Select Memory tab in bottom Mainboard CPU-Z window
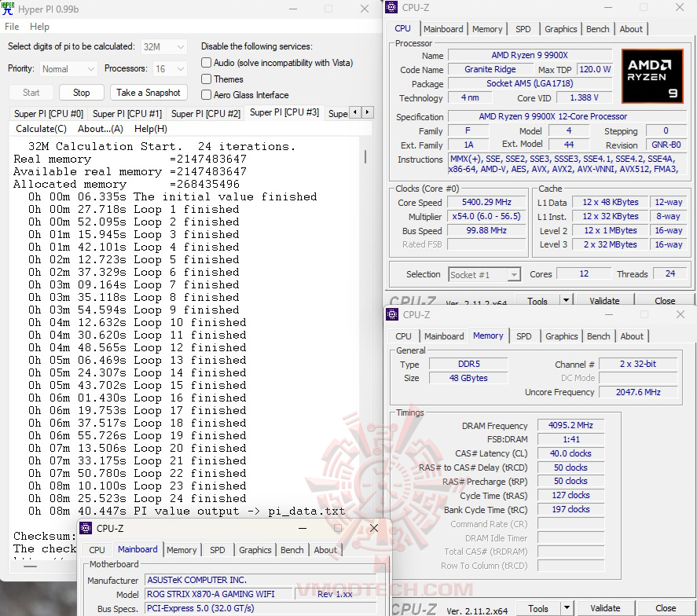Screen dimensions: 697x616 [182, 550]
